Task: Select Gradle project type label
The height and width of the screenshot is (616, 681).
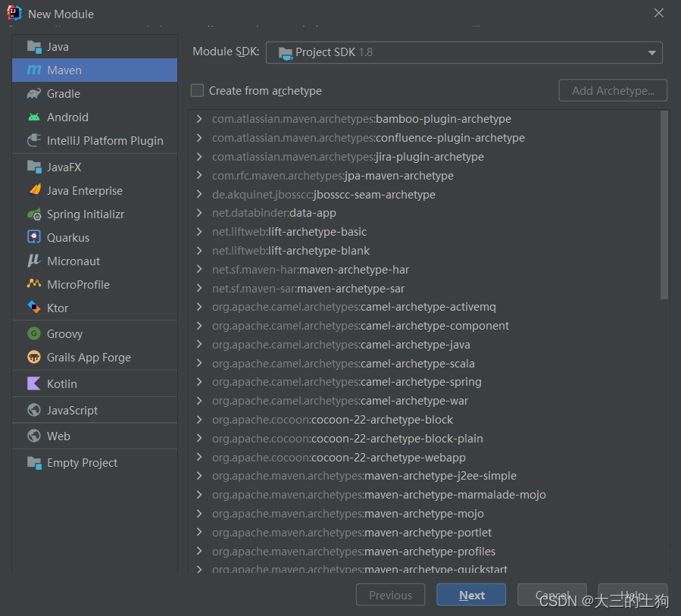Action: point(64,94)
